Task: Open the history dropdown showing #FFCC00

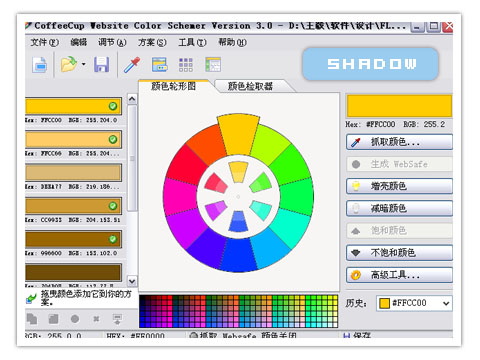Action: [414, 303]
